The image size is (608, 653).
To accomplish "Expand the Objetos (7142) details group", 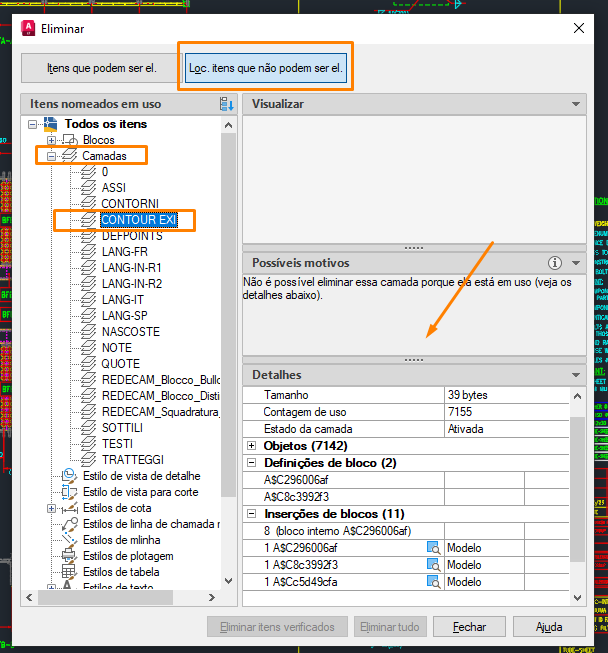I will [251, 445].
